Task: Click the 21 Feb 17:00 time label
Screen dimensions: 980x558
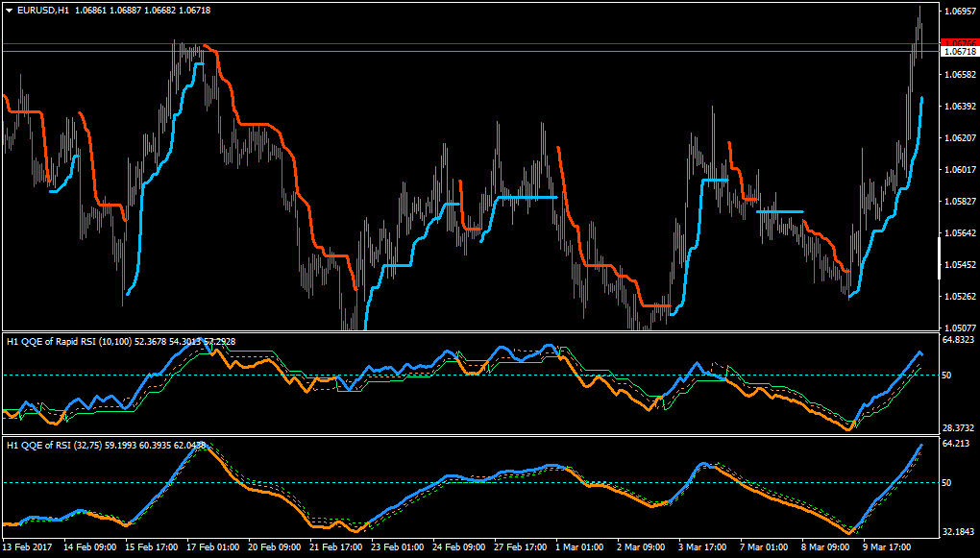Action: point(335,546)
